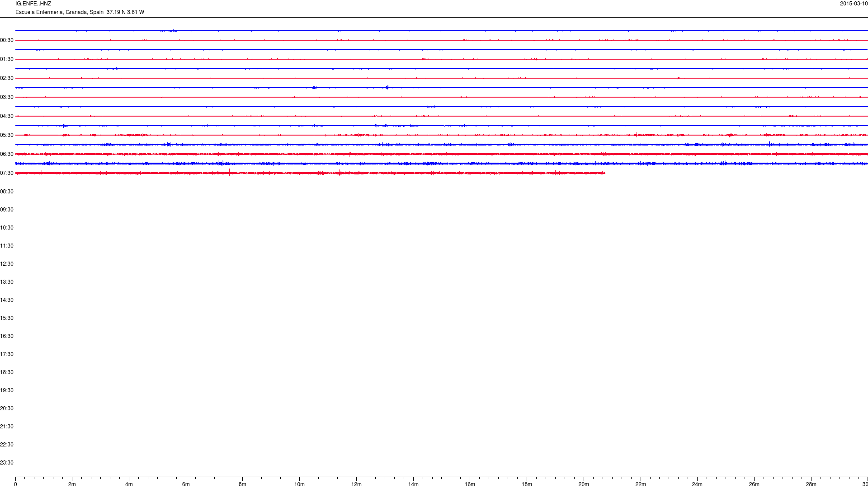Click the 14m tick on time axis
This screenshot has width=868, height=488.
pyautogui.click(x=413, y=484)
